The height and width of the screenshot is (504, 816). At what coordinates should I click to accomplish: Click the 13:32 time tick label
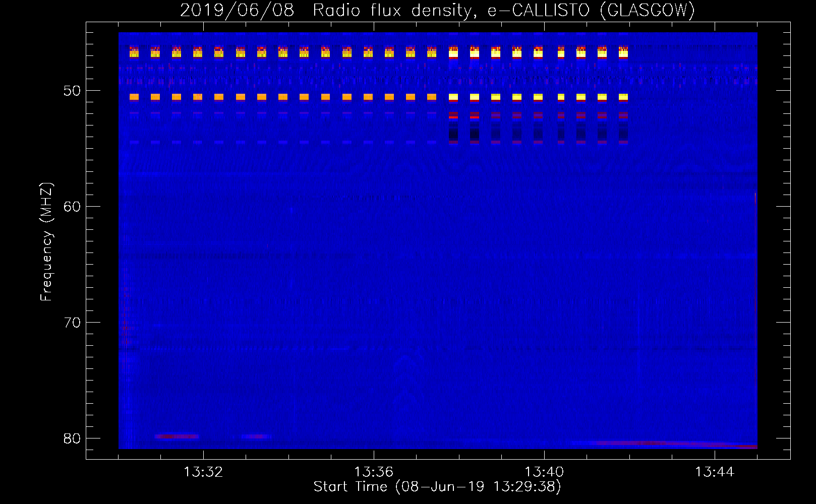pyautogui.click(x=203, y=472)
